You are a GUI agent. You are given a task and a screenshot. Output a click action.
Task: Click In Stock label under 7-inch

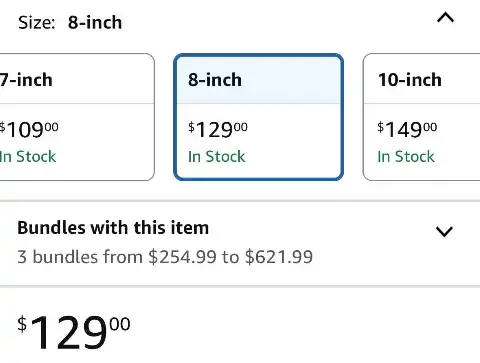(x=28, y=157)
